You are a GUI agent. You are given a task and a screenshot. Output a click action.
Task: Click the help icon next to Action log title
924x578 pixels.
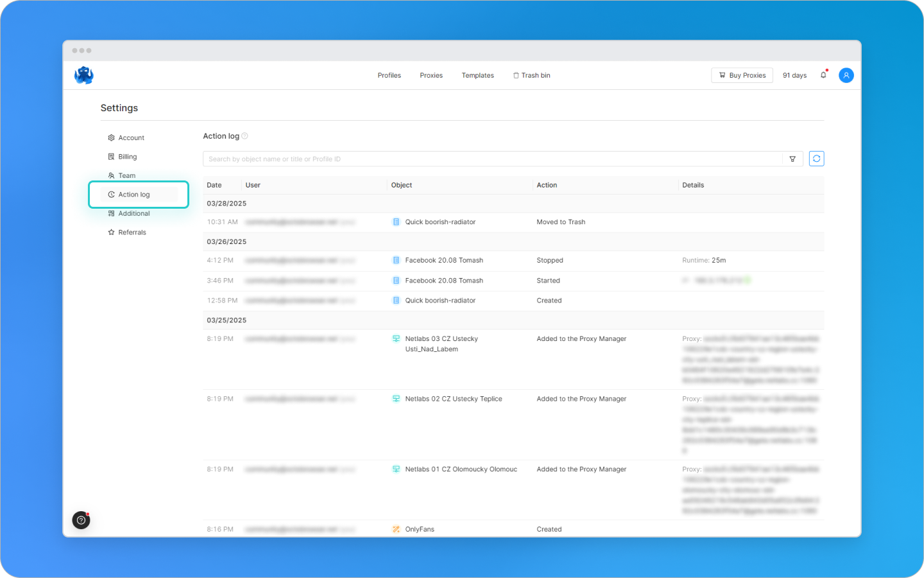click(244, 136)
